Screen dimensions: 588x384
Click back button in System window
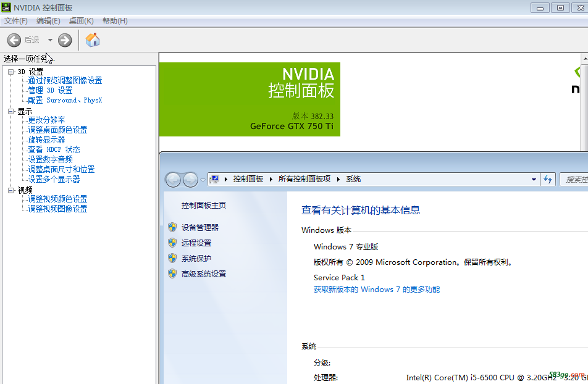(173, 180)
